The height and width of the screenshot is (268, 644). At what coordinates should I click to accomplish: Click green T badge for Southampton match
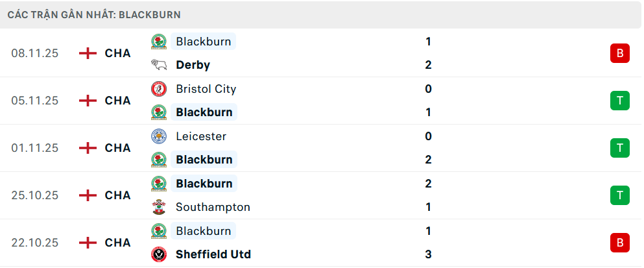pyautogui.click(x=619, y=195)
